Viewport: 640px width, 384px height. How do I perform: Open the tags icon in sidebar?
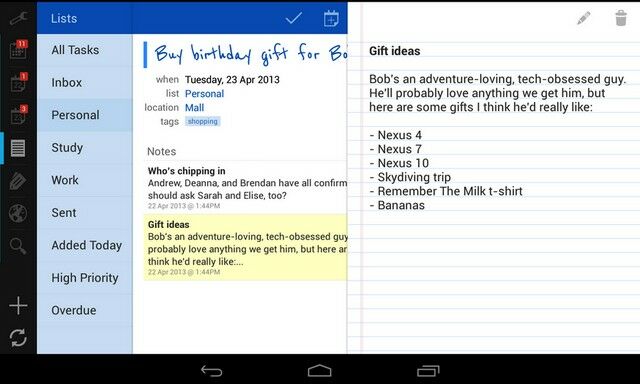coord(18,180)
